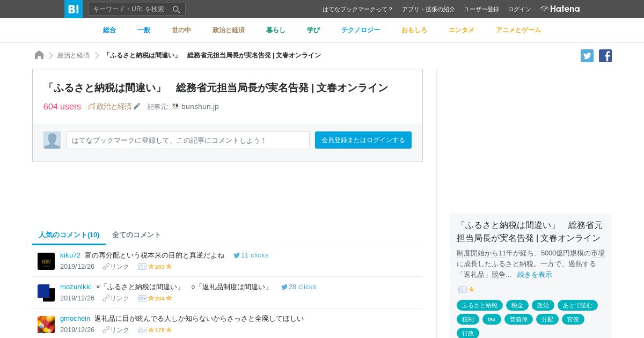Open gmochein's username link
644x338 pixels.
pyautogui.click(x=75, y=319)
